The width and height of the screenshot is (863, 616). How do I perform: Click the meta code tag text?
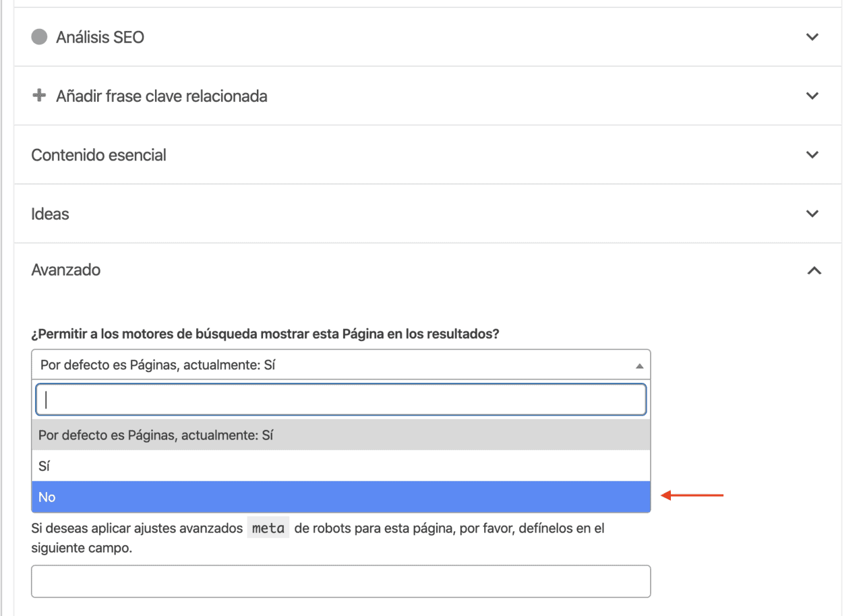[268, 528]
